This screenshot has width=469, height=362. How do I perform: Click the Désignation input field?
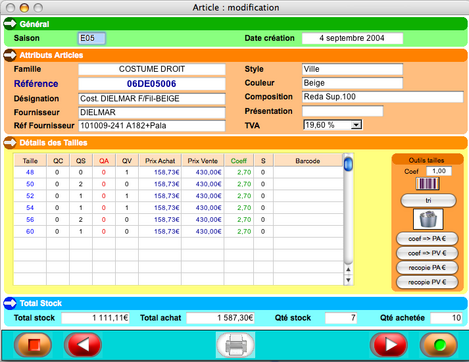click(x=152, y=99)
